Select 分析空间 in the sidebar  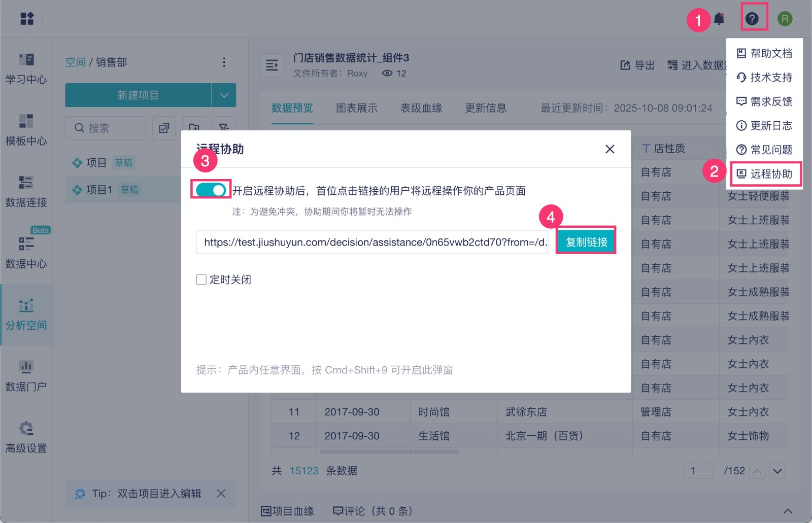(x=26, y=315)
